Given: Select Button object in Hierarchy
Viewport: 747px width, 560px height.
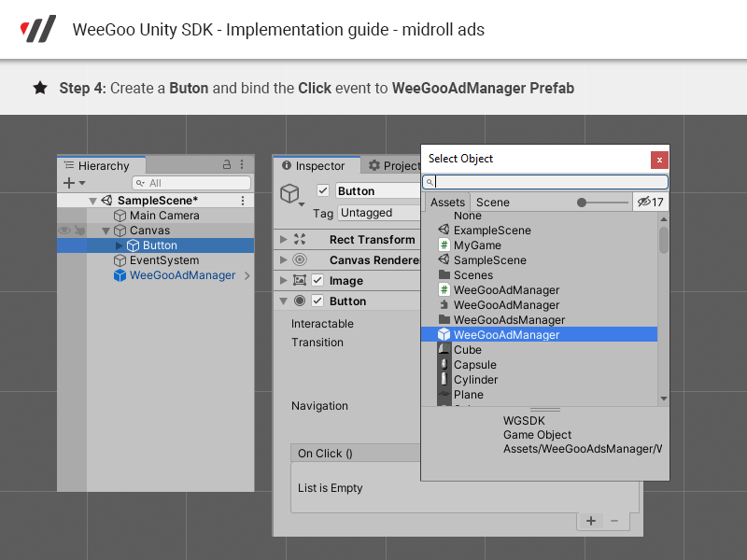Looking at the screenshot, I should coord(160,245).
